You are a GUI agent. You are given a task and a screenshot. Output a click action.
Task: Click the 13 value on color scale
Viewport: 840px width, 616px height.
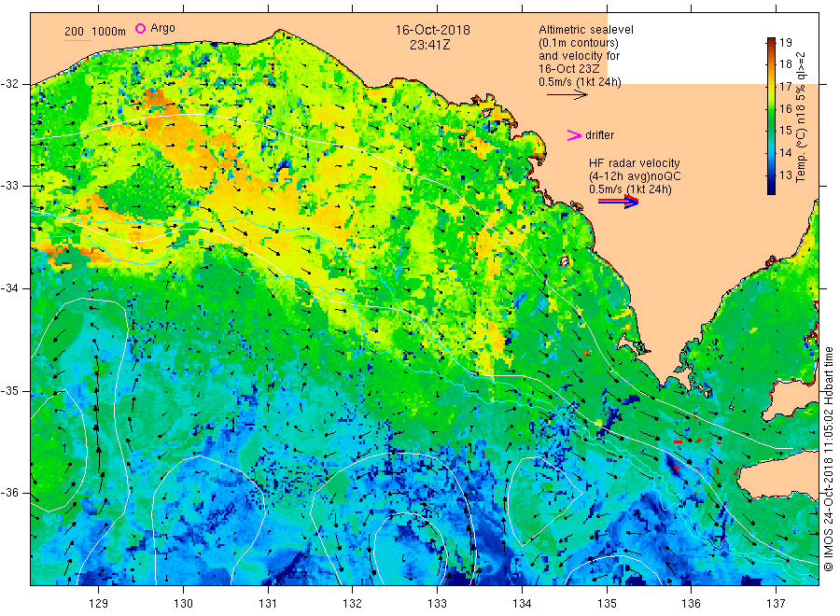785,175
